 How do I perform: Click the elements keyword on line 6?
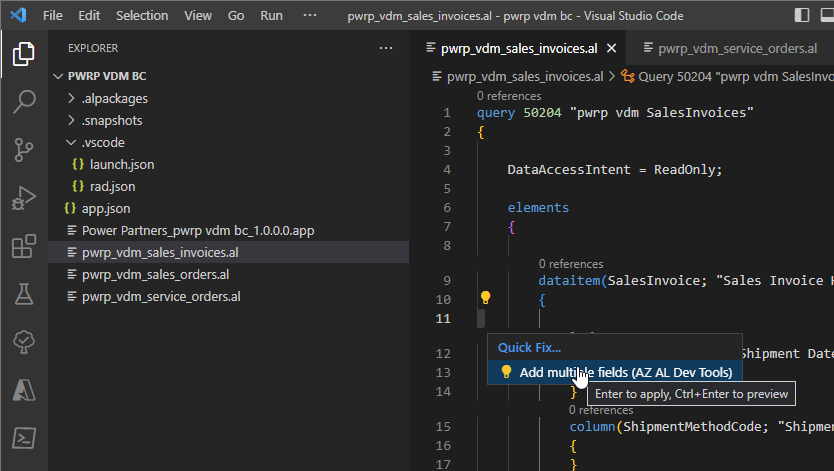coord(538,207)
